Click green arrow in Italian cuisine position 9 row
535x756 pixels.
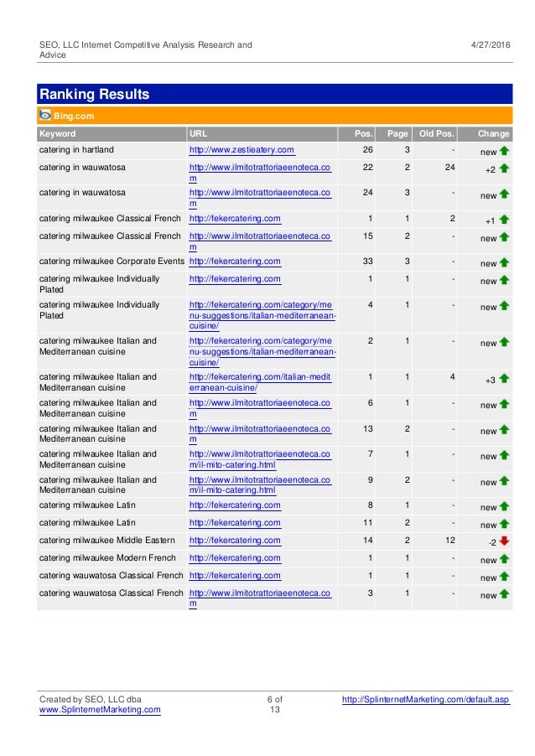pyautogui.click(x=505, y=481)
